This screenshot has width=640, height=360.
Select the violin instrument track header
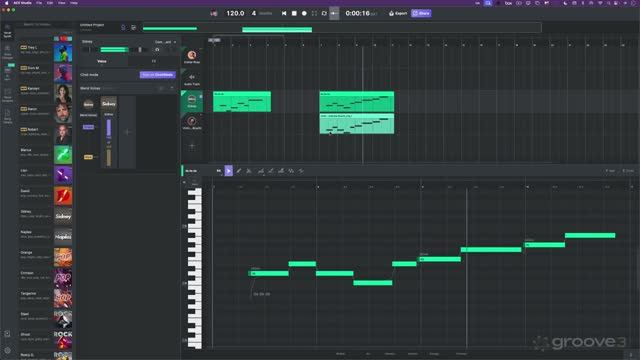click(x=192, y=123)
